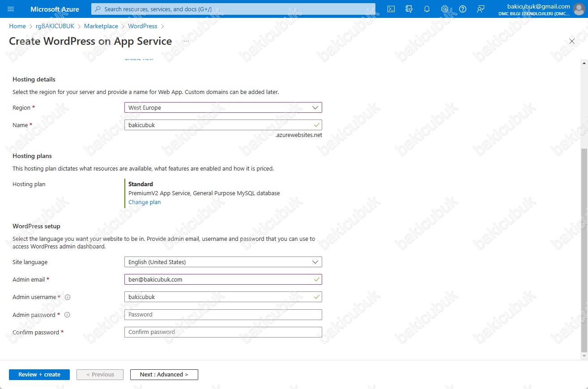Edit the Web App Name field
This screenshot has width=588, height=389.
[223, 125]
